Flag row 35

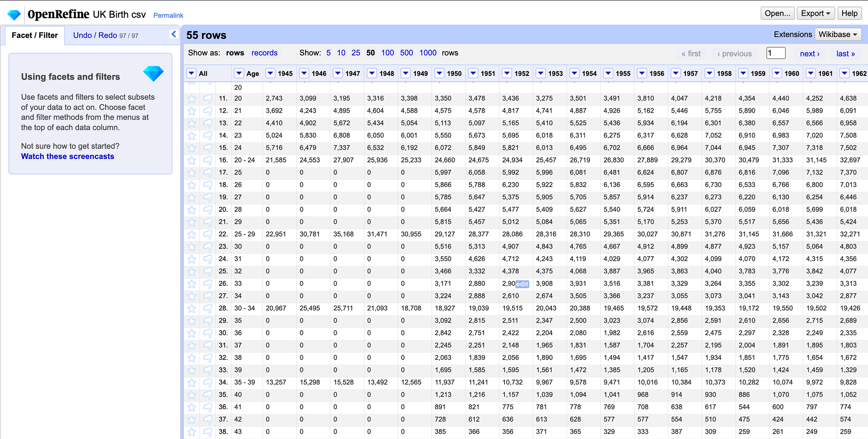coord(208,395)
